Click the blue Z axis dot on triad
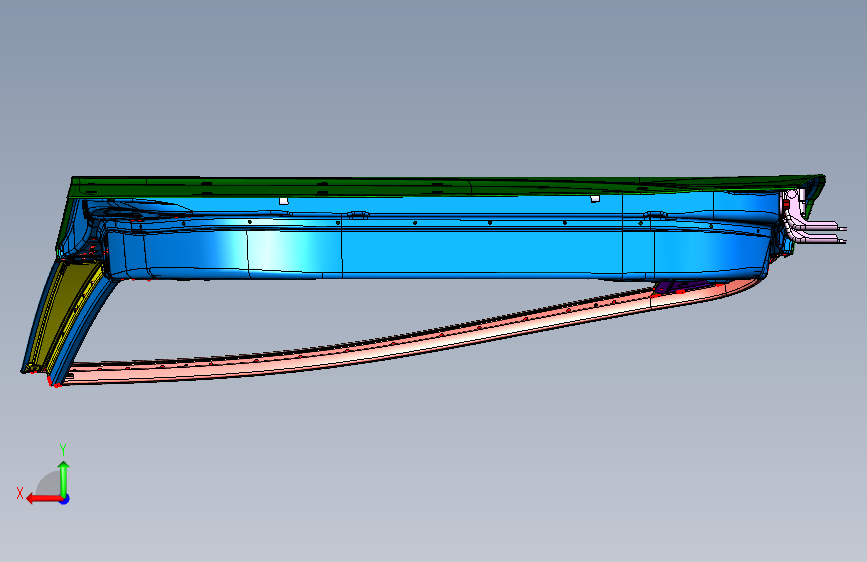 click(x=65, y=499)
